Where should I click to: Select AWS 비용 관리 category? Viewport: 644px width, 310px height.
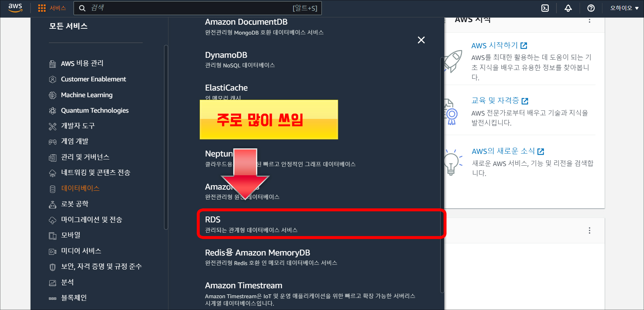point(82,63)
